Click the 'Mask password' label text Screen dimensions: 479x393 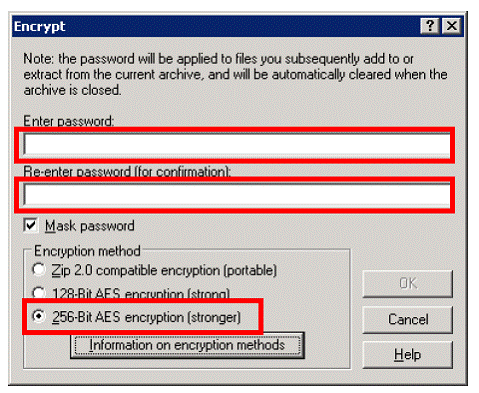(90, 226)
